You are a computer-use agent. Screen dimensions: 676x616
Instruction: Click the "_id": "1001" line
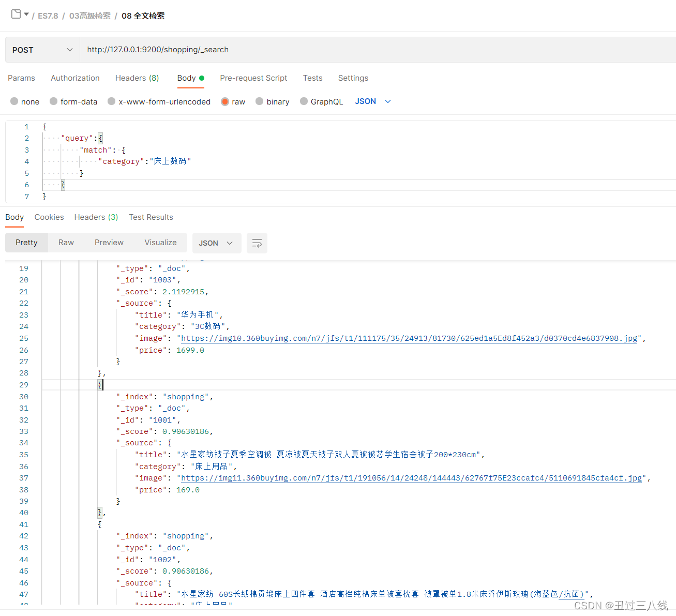click(148, 420)
